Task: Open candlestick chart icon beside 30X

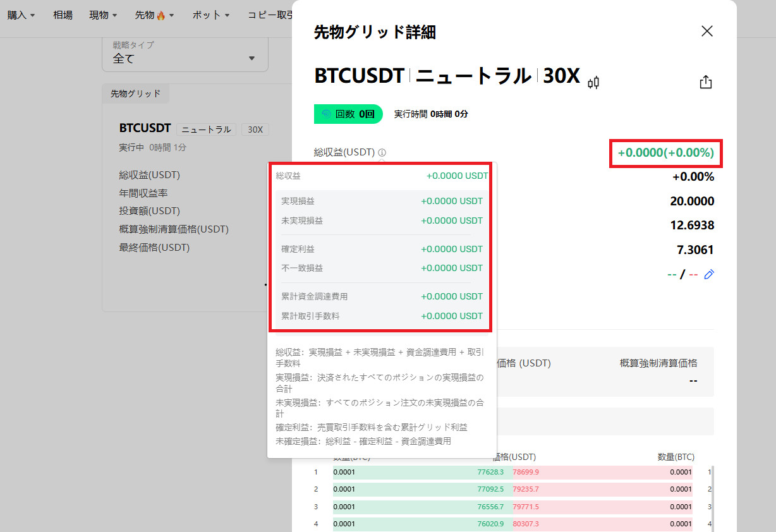Action: click(593, 82)
